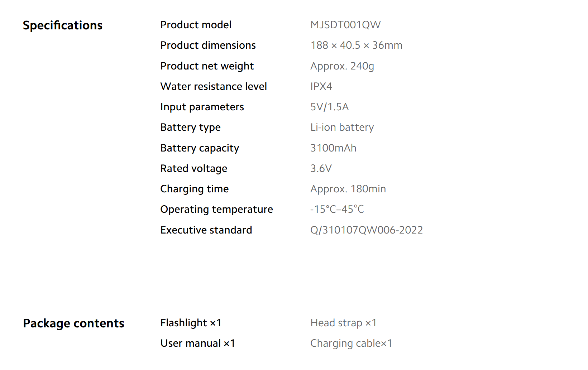Click the Approx. 180min charging time
The height and width of the screenshot is (370, 588).
pos(348,189)
